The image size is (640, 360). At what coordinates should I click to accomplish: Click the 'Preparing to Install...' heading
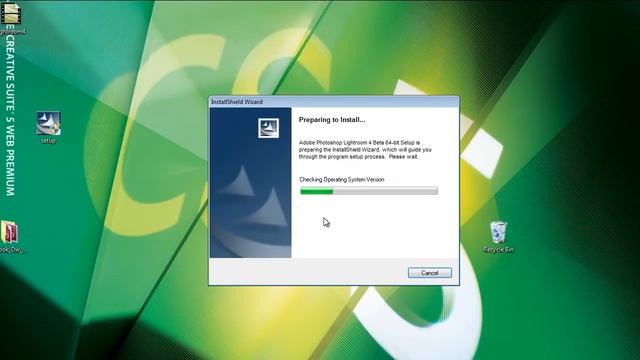(332, 120)
